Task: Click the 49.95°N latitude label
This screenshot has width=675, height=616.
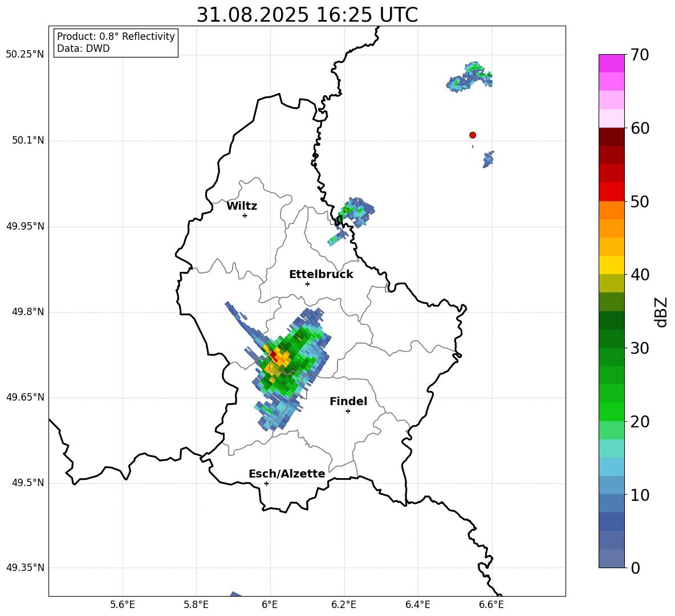Action: click(25, 226)
